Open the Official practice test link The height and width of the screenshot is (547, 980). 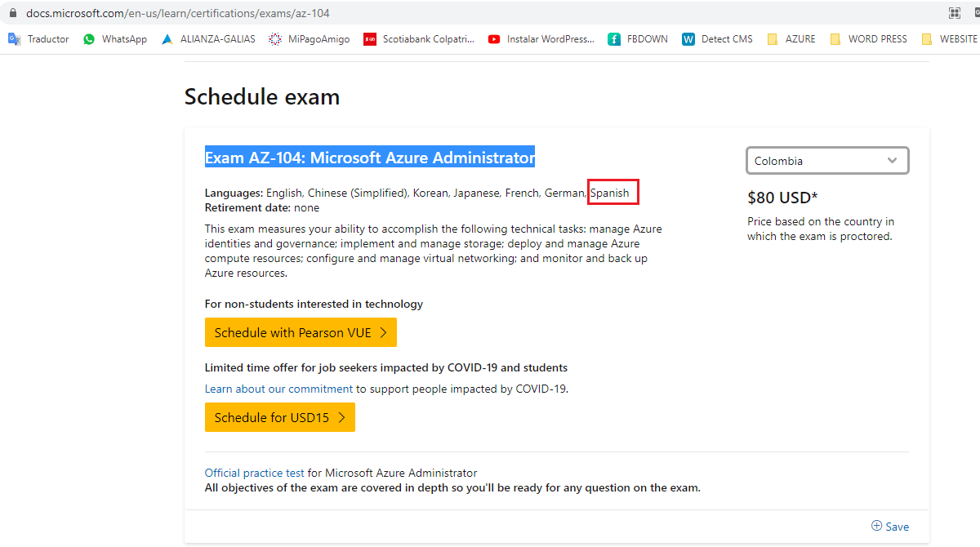pyautogui.click(x=255, y=473)
